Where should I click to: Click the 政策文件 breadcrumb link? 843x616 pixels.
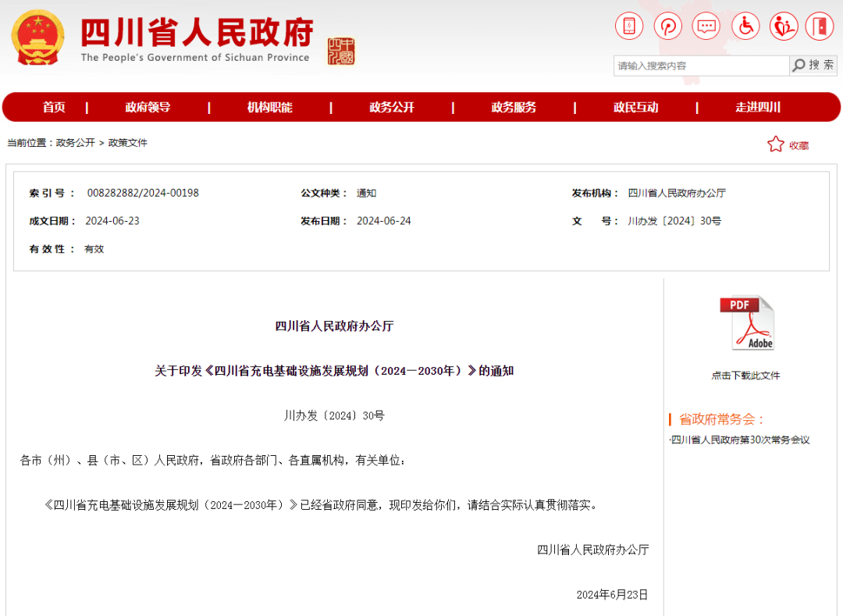tap(128, 143)
